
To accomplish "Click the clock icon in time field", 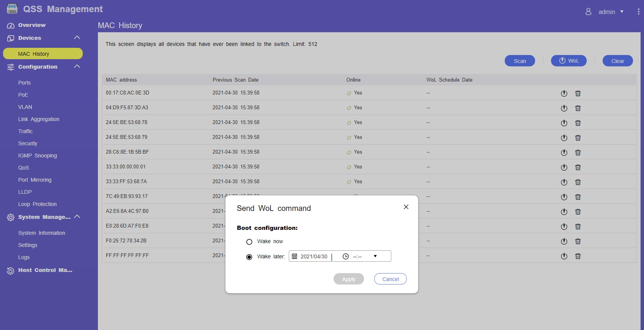I will [345, 256].
